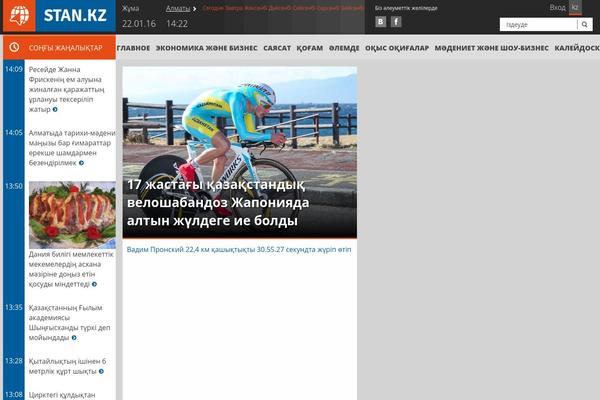600x400 pixels.
Task: Click the date 22.01.16 text
Action: (139, 24)
